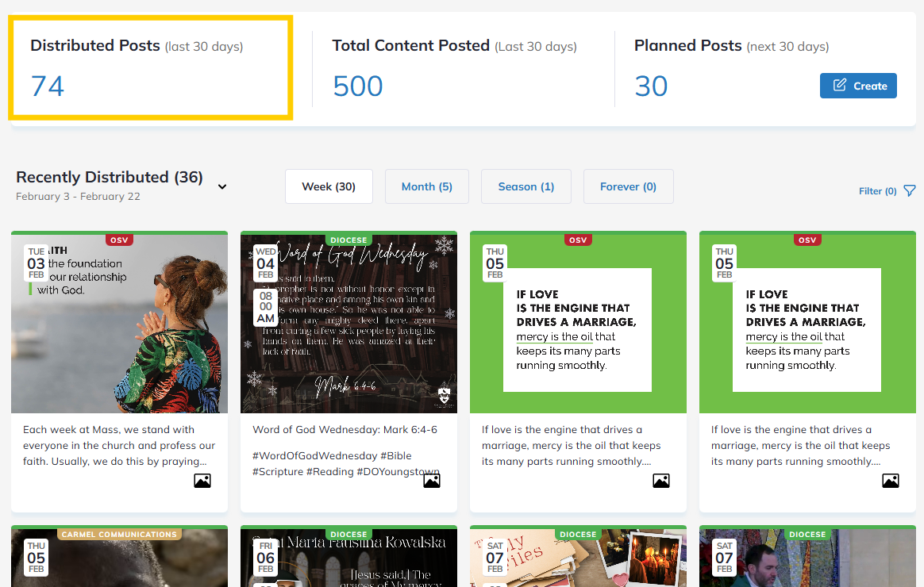Open the Word of God Wednesday thumbnail
Viewport: 924px width, 587px height.
[348, 325]
